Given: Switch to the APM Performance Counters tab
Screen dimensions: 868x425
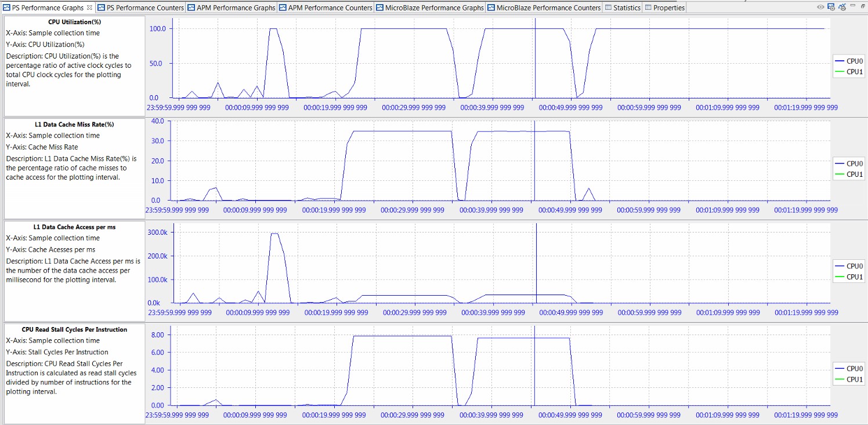Looking at the screenshot, I should click(330, 8).
